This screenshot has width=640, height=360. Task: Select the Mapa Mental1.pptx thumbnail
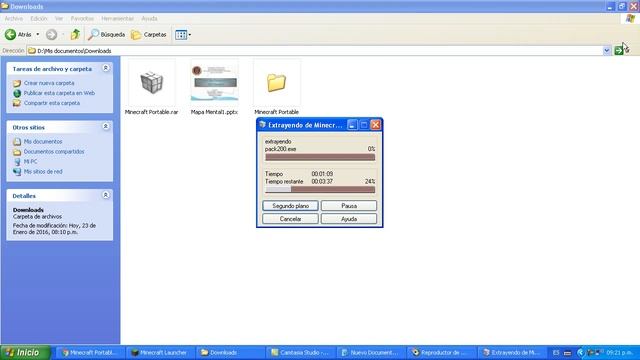click(x=214, y=83)
